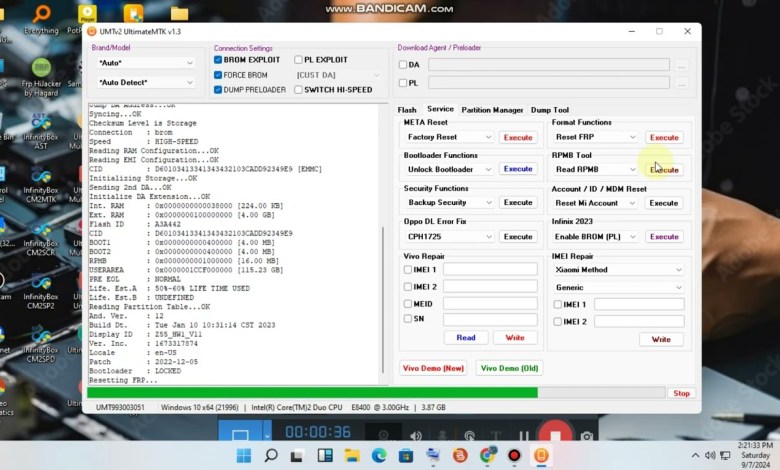Open the Everything search desktop icon
Screen dimensions: 780x470
point(41,19)
